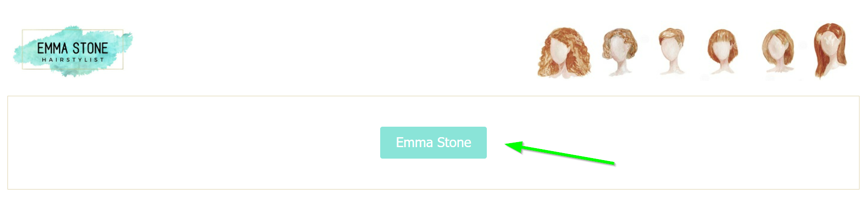The height and width of the screenshot is (203, 868).
Task: Click the long curly hair illustration
Action: click(x=564, y=52)
